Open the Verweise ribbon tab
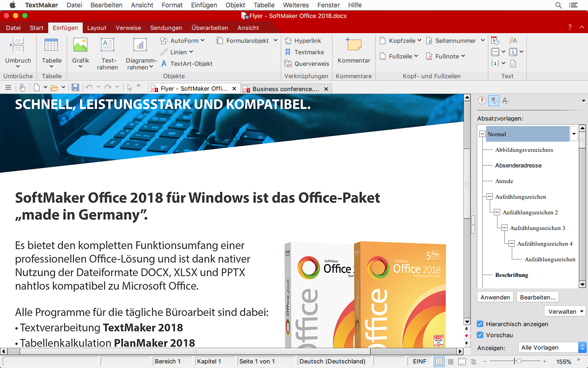 (129, 28)
